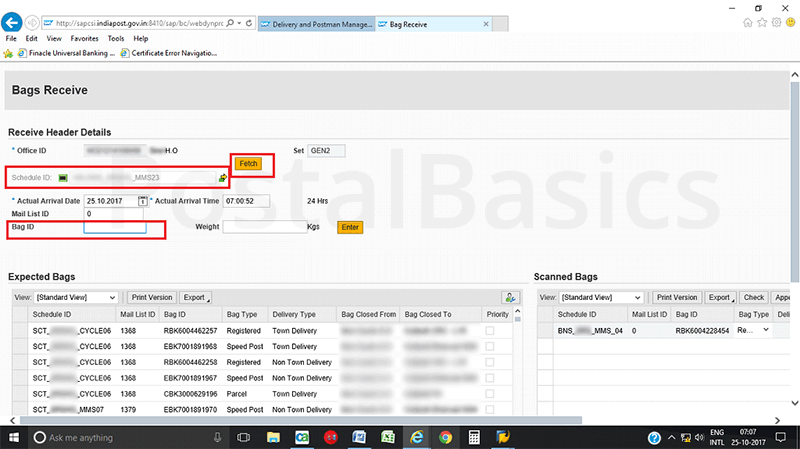Open the browser favorites star icon
The height and width of the screenshot is (449, 800).
[x=764, y=22]
